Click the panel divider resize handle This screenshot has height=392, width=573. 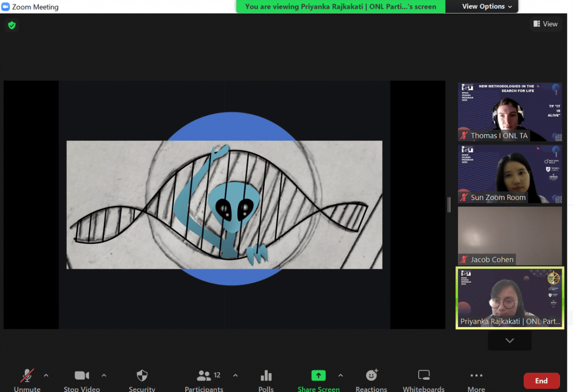[x=449, y=205]
